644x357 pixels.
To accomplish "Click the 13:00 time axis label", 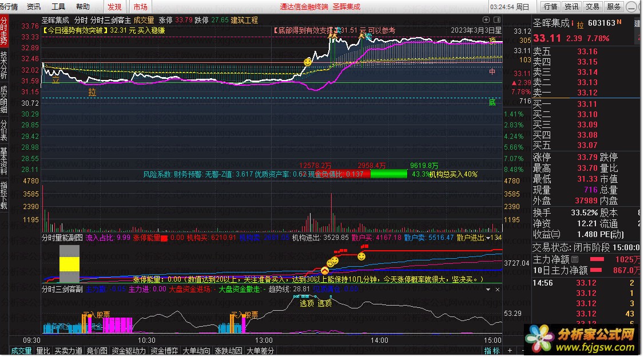I will (x=264, y=340).
